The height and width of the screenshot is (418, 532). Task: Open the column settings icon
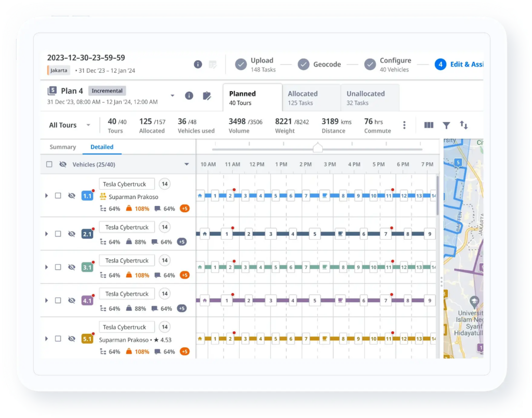(429, 125)
